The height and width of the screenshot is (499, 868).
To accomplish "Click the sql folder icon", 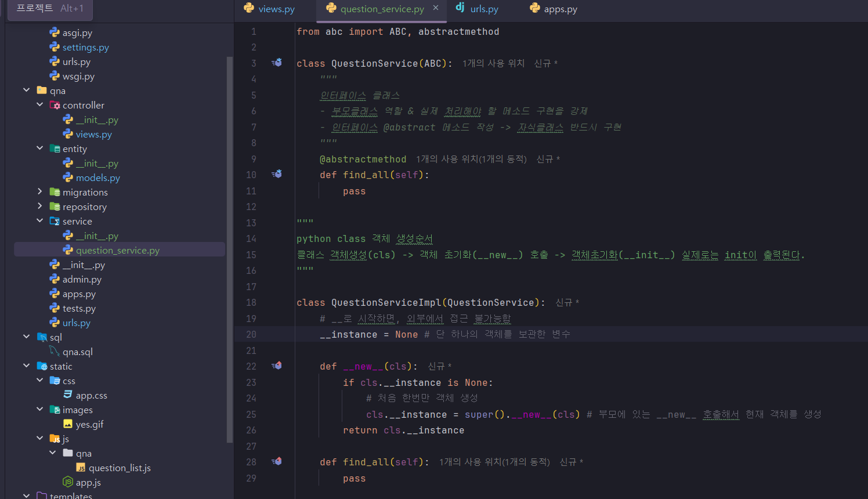I will click(42, 337).
